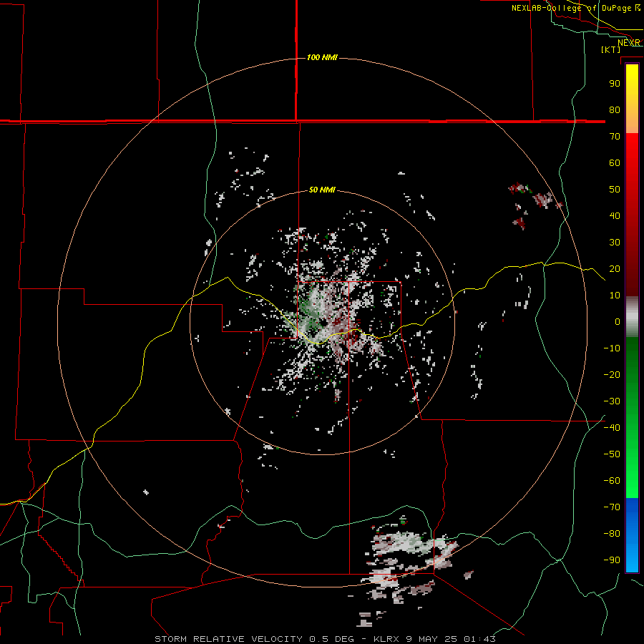Click the 80 knot label on color scale
The width and height of the screenshot is (644, 644).
(615, 109)
